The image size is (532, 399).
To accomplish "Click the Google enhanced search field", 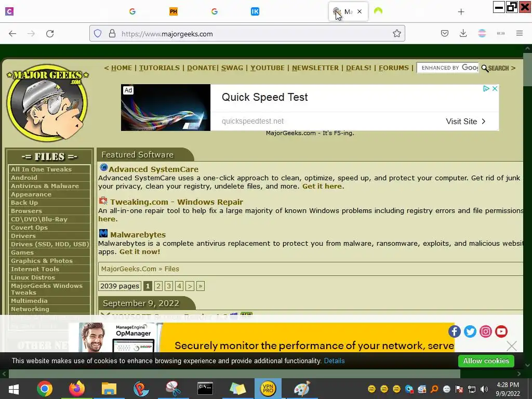I will click(x=448, y=68).
